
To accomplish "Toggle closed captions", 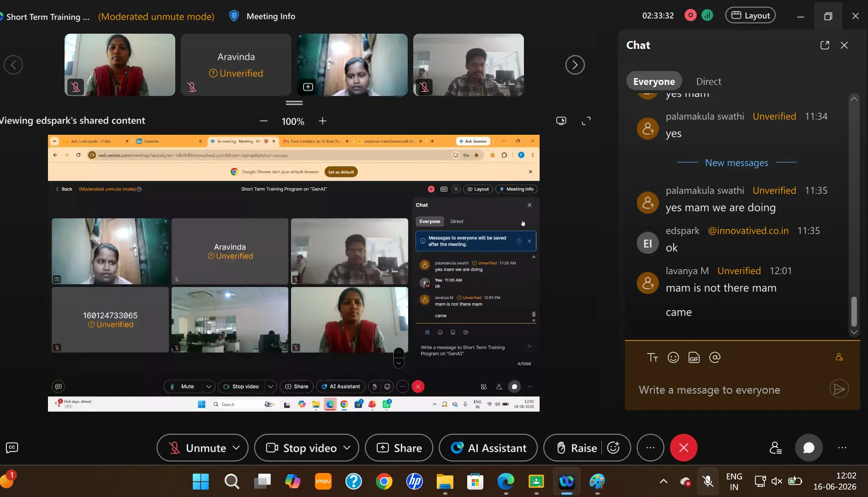I will (12, 447).
